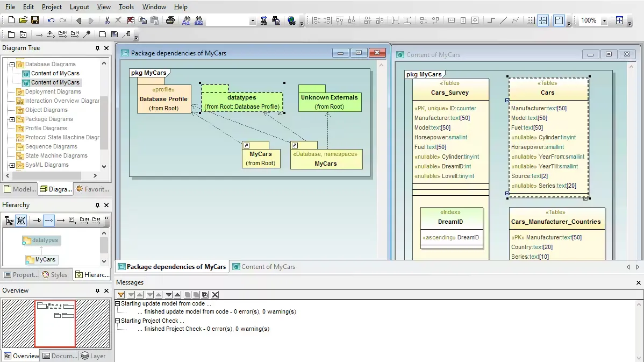The image size is (644, 362).
Task: Select first Content of MyCars tree entry
Action: (55, 73)
